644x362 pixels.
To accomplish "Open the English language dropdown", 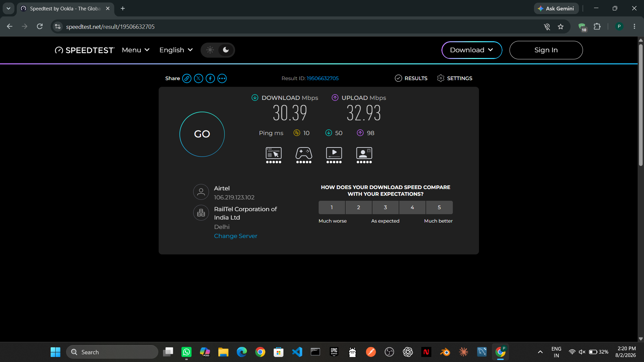I will 176,50.
